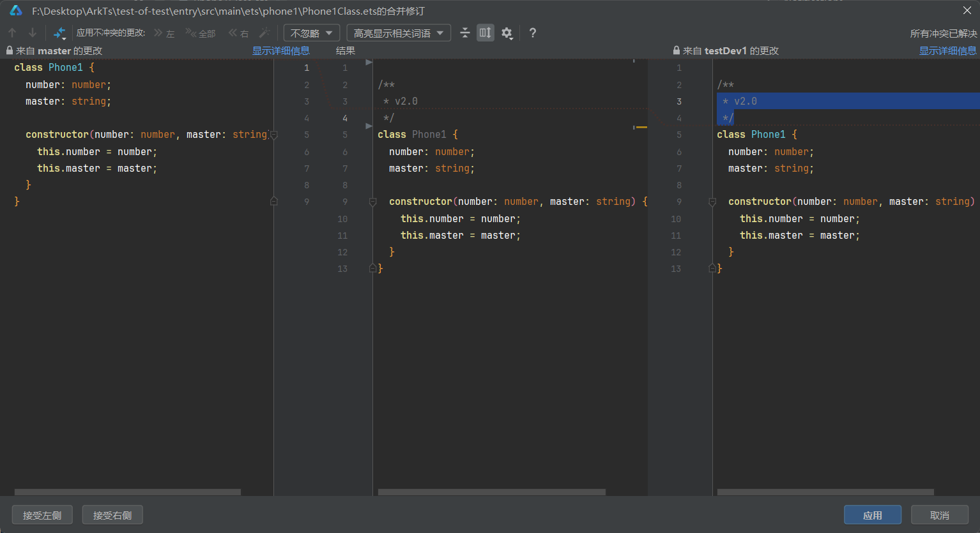Apply all non-conflicting changes (全部)

(201, 33)
